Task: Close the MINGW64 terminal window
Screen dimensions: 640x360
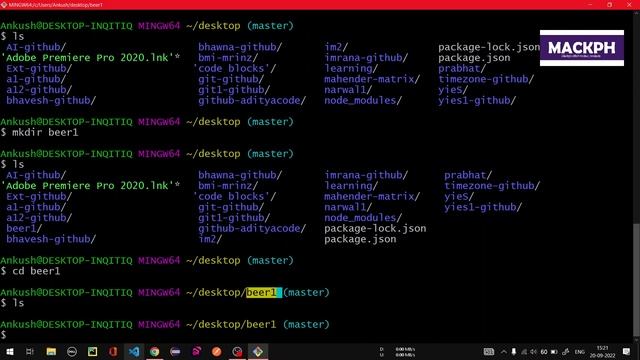Action: tap(629, 5)
